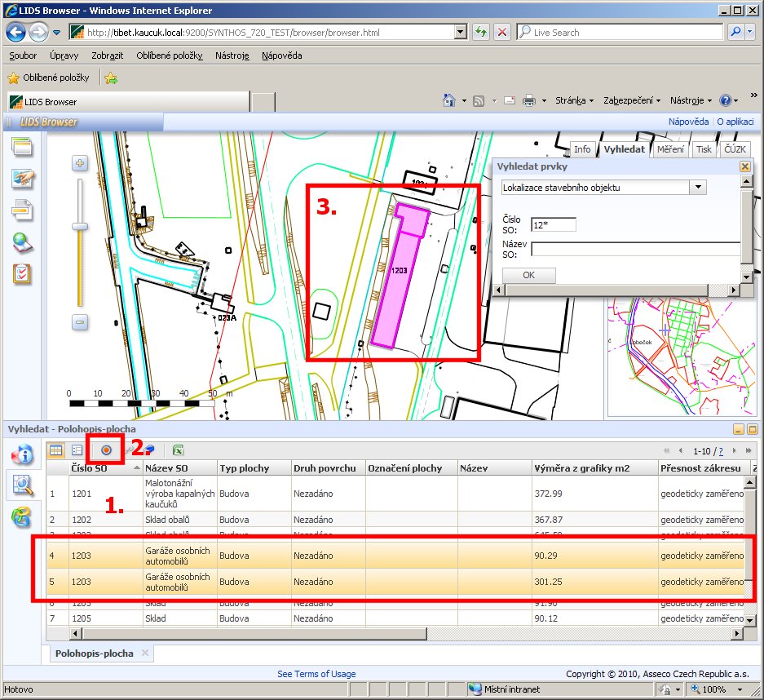Switch to the Měření tab

click(x=670, y=149)
